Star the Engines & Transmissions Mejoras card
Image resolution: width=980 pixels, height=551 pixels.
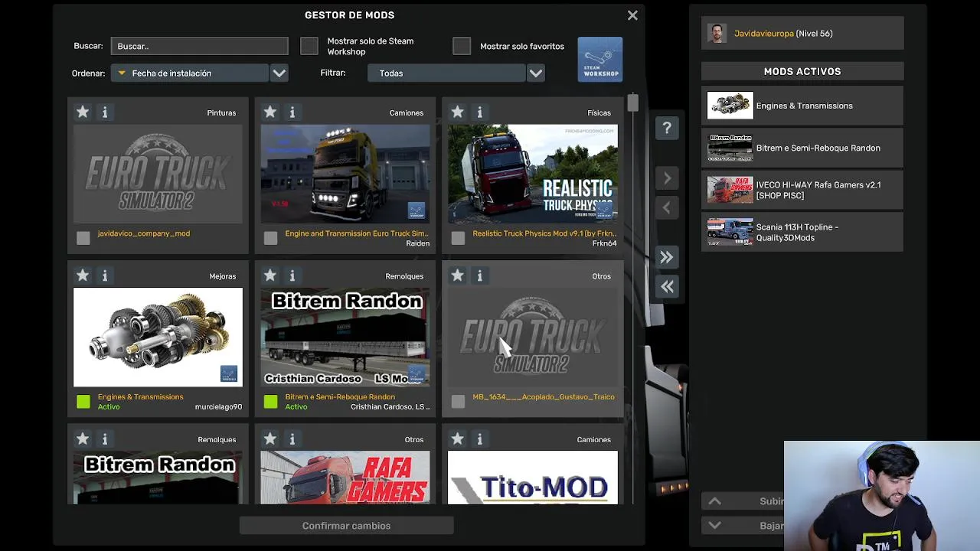(83, 275)
